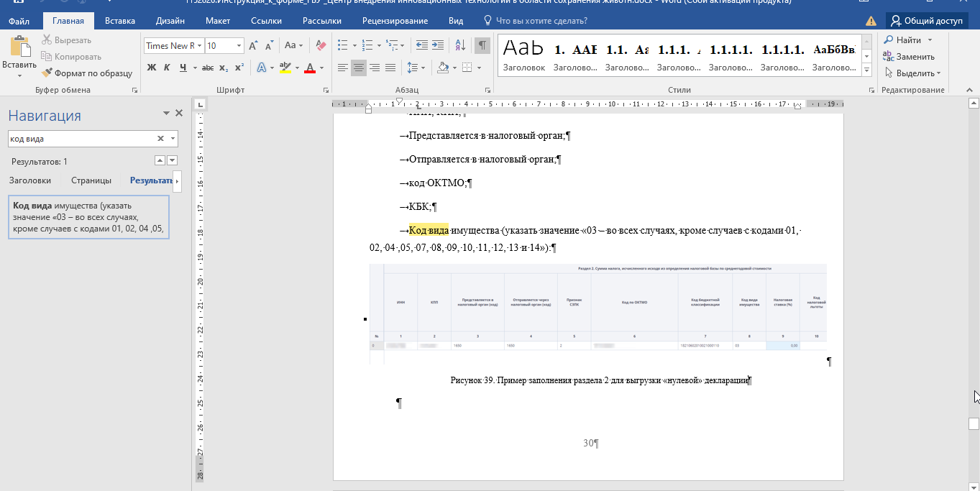The height and width of the screenshot is (491, 980).
Task: Open the Вставить paste options arrow
Action: (x=19, y=74)
